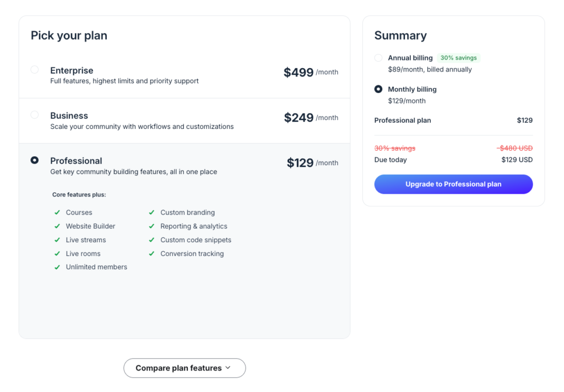Click the checkmark next to Live streams

pyautogui.click(x=57, y=240)
